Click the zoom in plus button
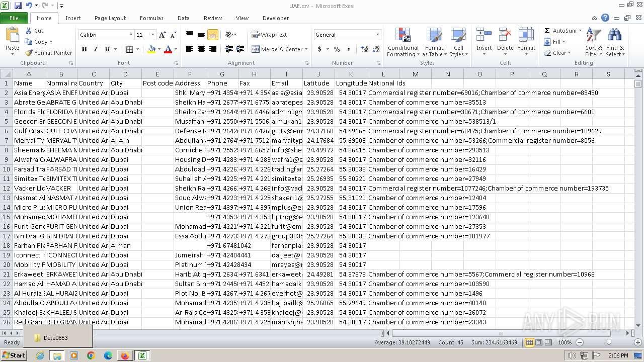The image size is (644, 362). 637,342
